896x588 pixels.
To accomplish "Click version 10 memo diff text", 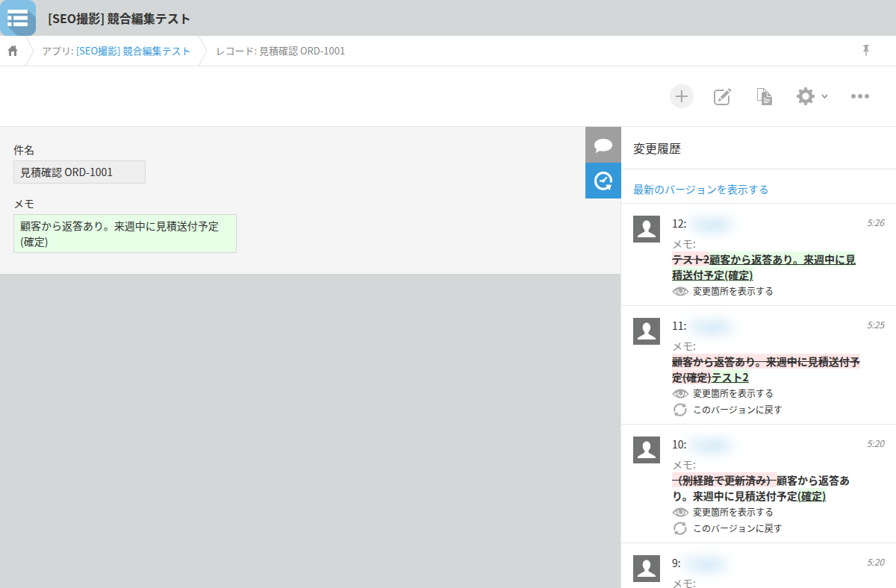I will click(761, 488).
